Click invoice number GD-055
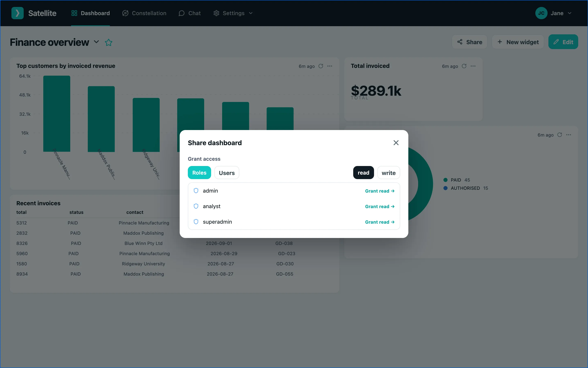 coord(285,274)
